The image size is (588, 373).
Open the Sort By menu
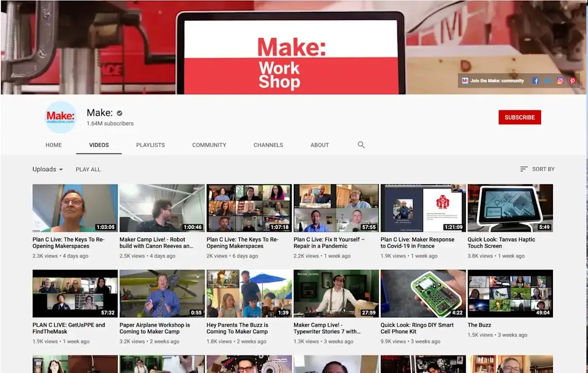[537, 169]
